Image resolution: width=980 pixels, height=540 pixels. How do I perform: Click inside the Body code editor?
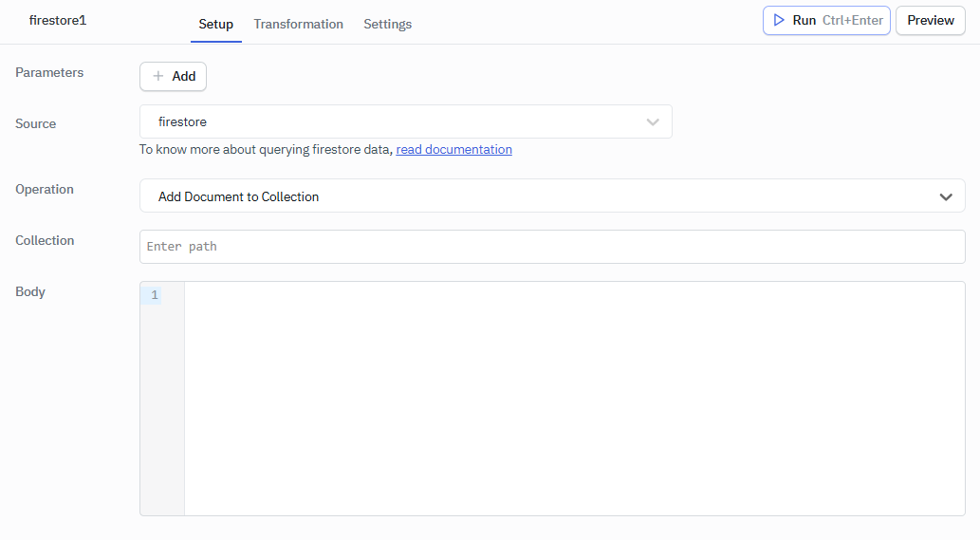point(574,398)
